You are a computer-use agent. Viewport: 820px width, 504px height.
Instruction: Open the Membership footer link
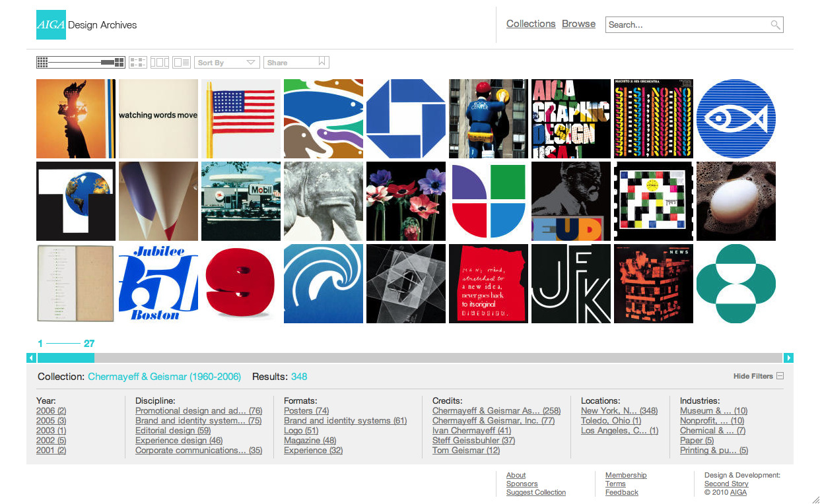coord(626,475)
